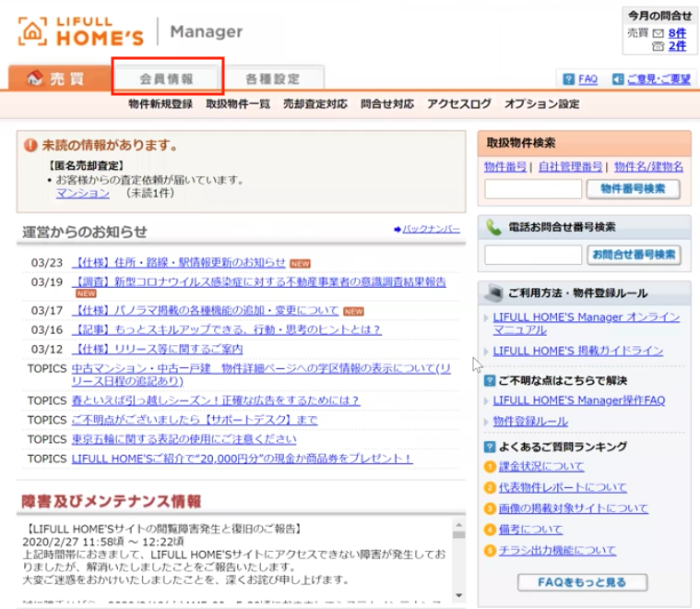
Task: Focus the 電話お問合せ番号 input field
Action: [533, 255]
